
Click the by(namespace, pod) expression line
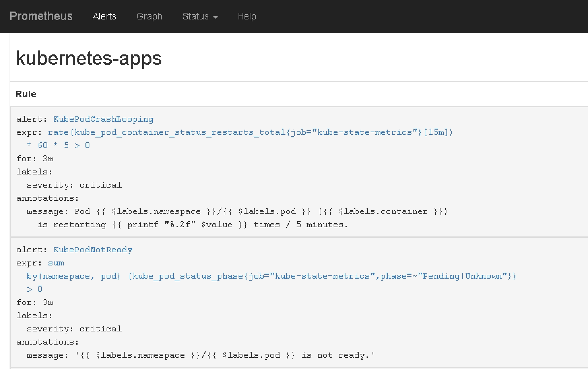click(x=271, y=276)
